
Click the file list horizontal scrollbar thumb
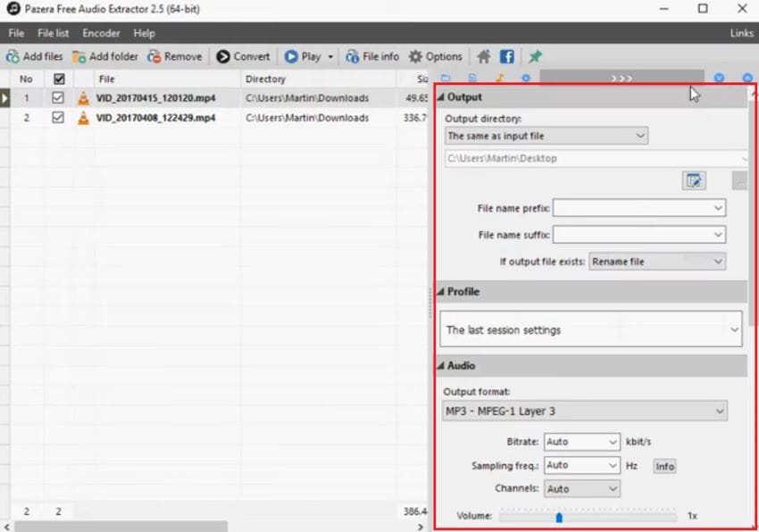[121, 526]
